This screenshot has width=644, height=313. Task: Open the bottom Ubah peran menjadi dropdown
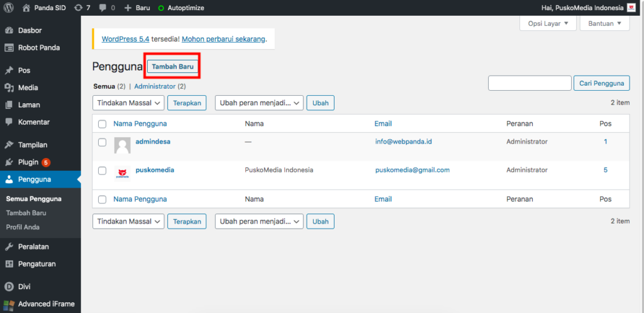click(259, 221)
